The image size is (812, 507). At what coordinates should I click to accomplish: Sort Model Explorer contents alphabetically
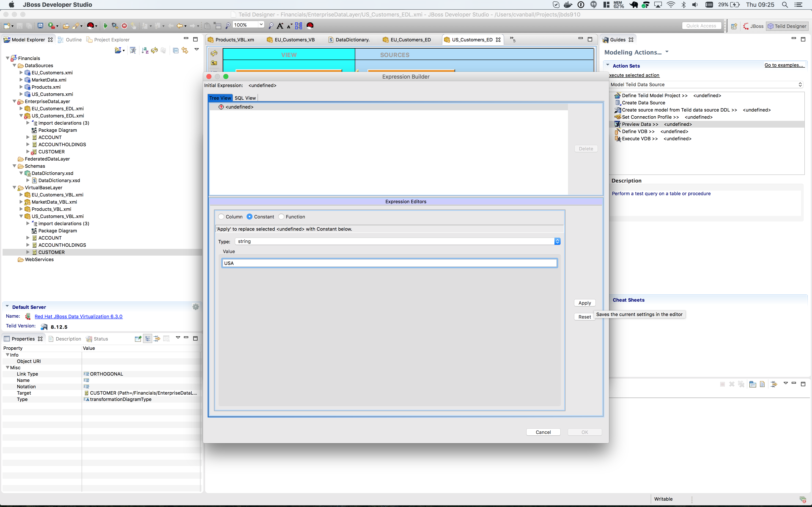[145, 50]
